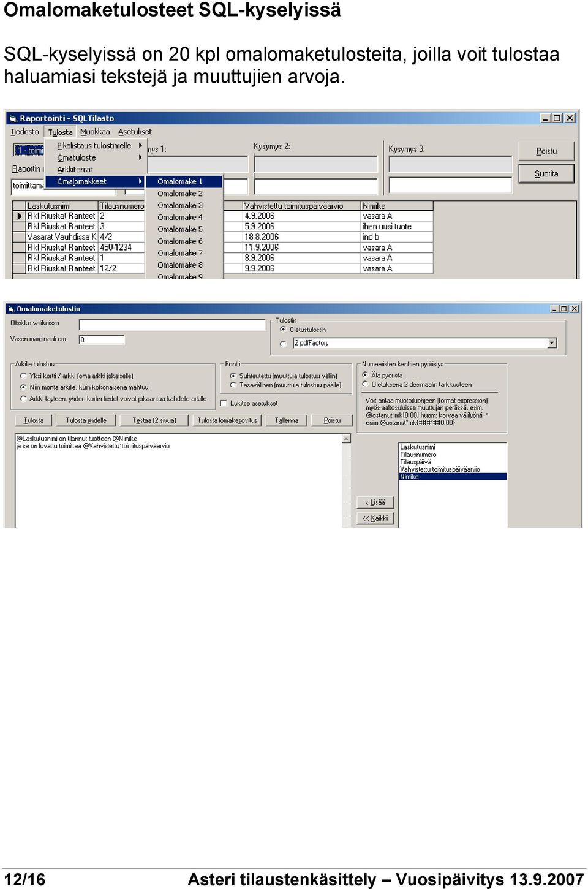Screen dimensions: 588x889
Task: Click Vahvistettu toimituspäiväarvio column header
Action: coord(301,206)
